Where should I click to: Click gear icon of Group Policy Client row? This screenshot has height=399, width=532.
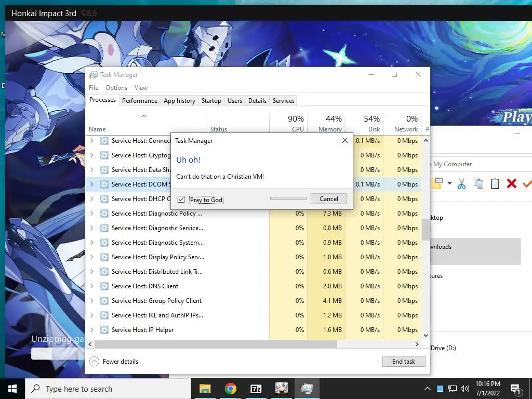coord(104,301)
